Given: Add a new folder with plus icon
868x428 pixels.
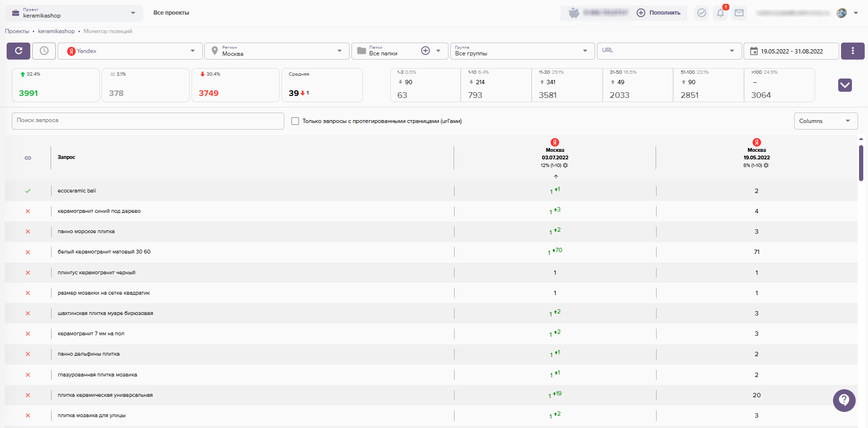Looking at the screenshot, I should tap(425, 51).
